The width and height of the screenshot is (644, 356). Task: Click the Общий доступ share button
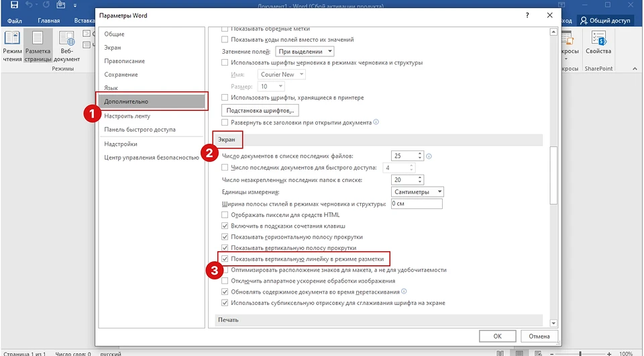(605, 21)
